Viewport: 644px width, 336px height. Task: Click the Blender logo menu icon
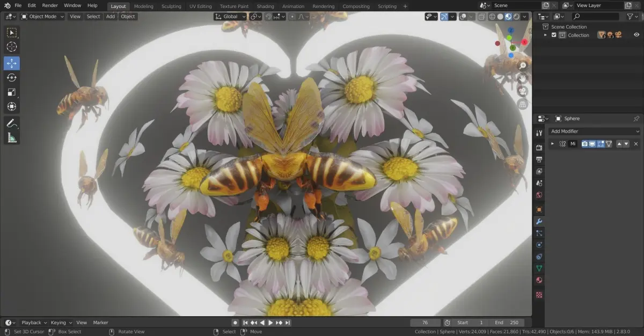tap(7, 5)
